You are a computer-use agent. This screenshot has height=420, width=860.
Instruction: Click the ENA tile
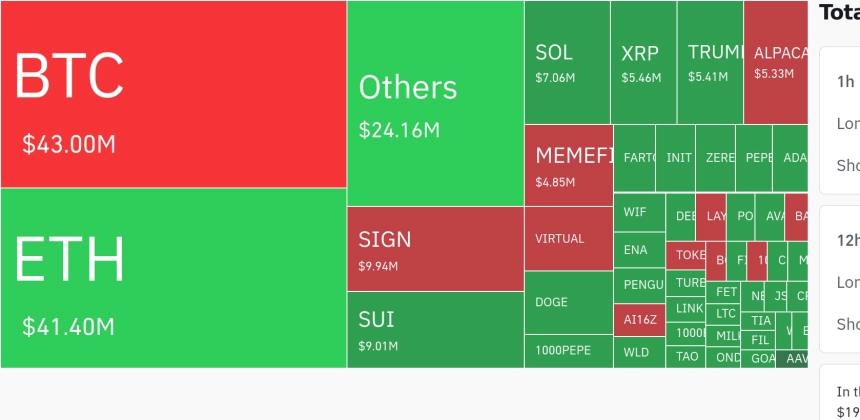tap(640, 250)
